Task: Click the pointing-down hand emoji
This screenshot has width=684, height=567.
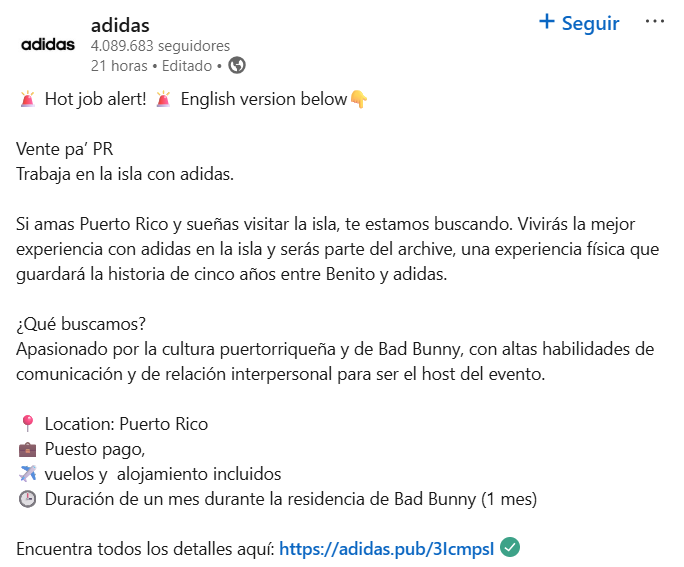Action: click(x=359, y=99)
